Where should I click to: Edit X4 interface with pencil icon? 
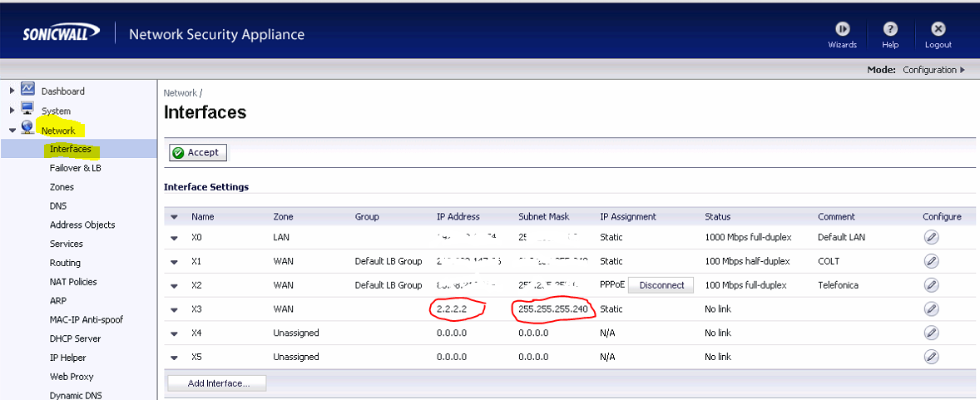coord(931,333)
